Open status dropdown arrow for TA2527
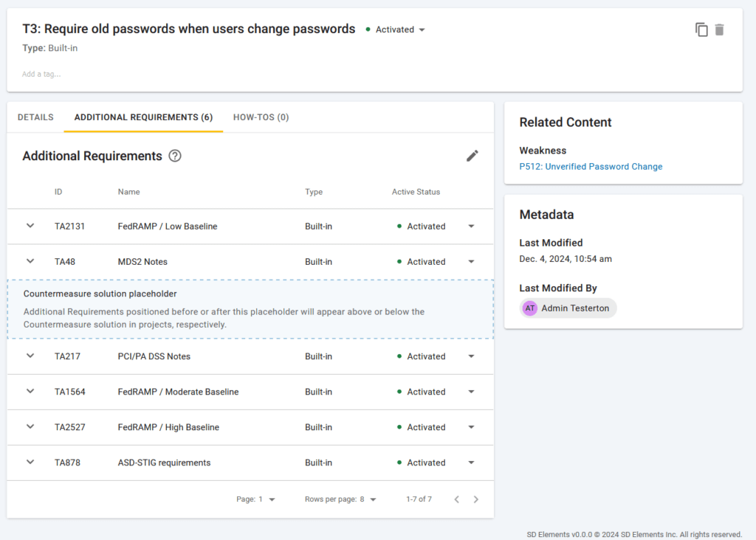This screenshot has width=756, height=540. (472, 427)
